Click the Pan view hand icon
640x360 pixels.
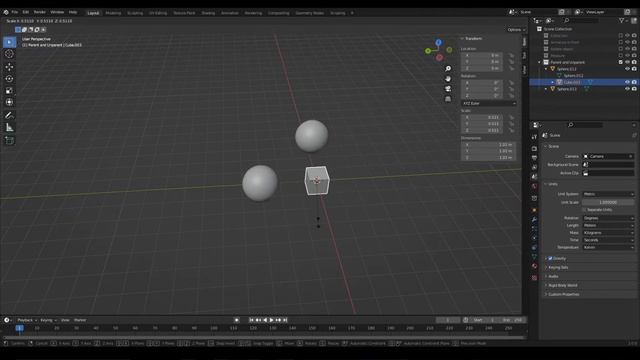(x=448, y=79)
